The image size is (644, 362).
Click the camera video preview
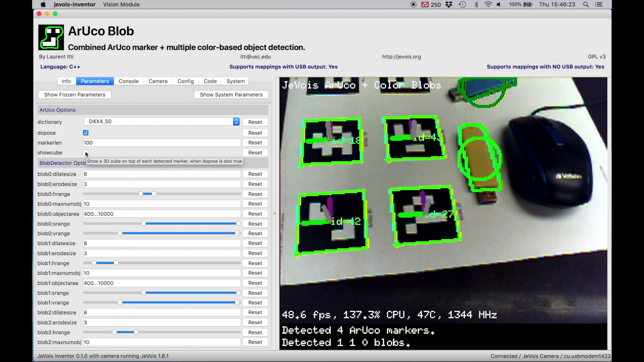coord(443,214)
